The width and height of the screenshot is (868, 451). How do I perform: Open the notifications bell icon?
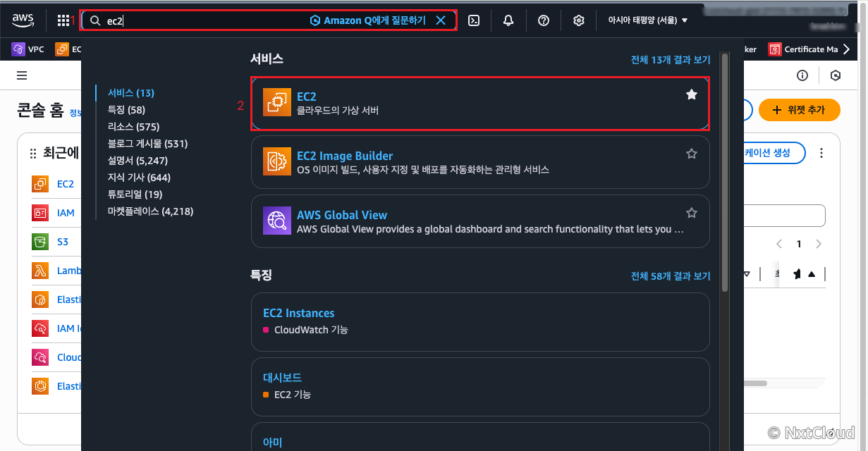click(508, 20)
